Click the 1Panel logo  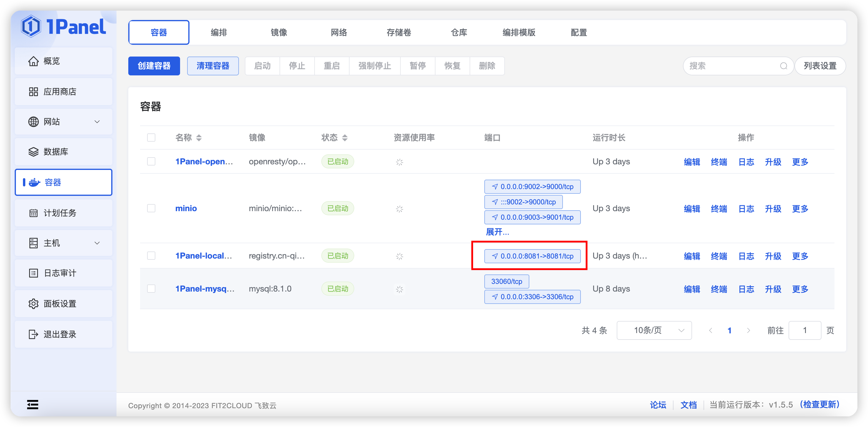point(63,27)
